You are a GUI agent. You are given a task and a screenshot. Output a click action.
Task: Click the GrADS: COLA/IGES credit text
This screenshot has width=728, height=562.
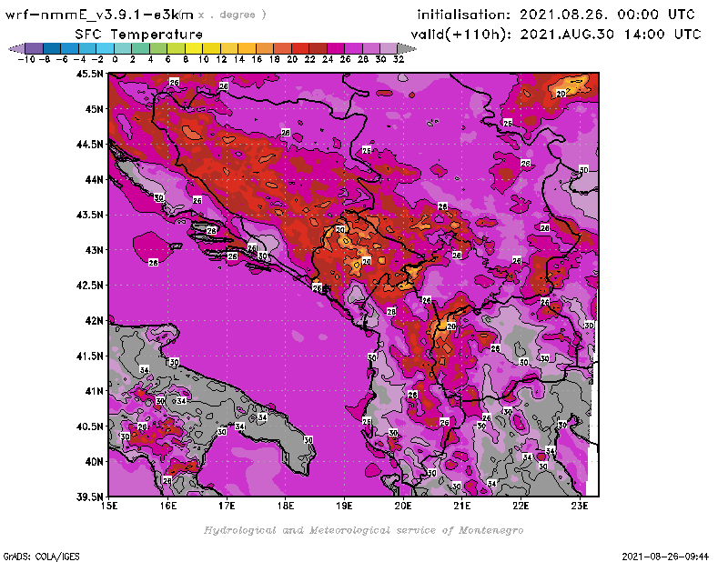pyautogui.click(x=41, y=557)
